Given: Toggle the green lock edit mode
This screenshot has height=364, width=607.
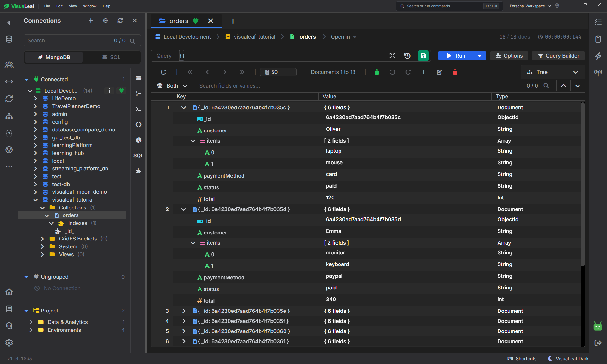Looking at the screenshot, I should 377,72.
